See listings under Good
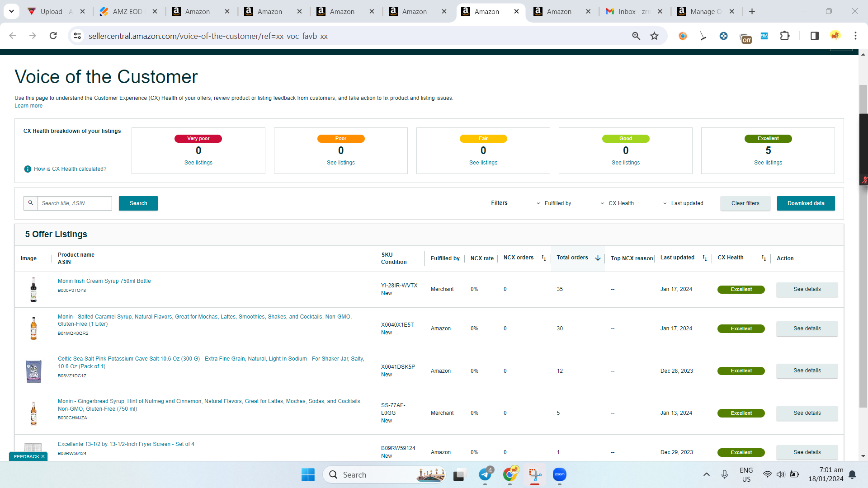868x488 pixels. click(626, 163)
